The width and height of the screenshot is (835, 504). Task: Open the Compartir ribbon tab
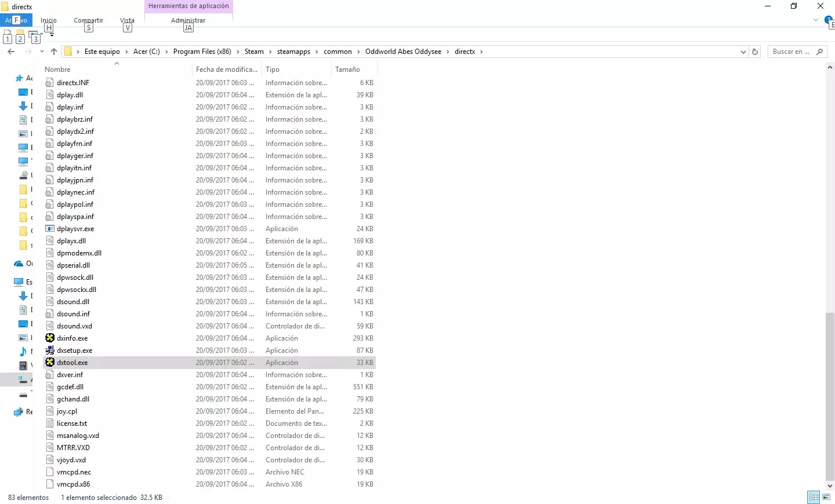click(x=89, y=20)
